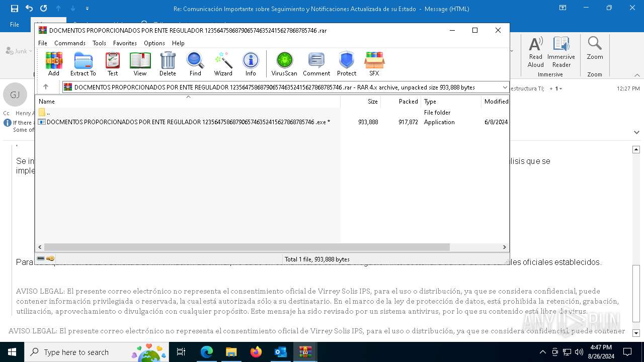Go up one folder level arrow

click(46, 87)
